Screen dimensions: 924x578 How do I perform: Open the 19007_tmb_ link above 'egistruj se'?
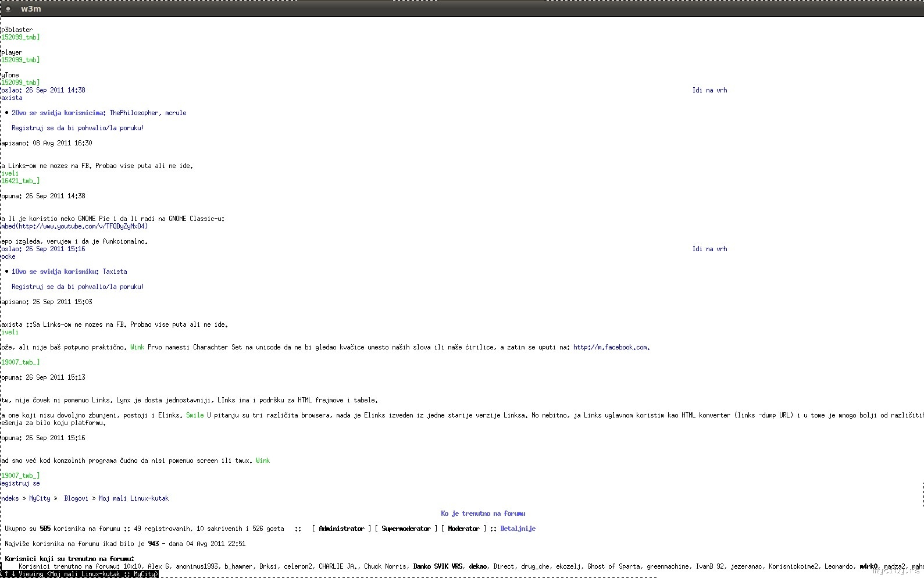click(x=20, y=476)
